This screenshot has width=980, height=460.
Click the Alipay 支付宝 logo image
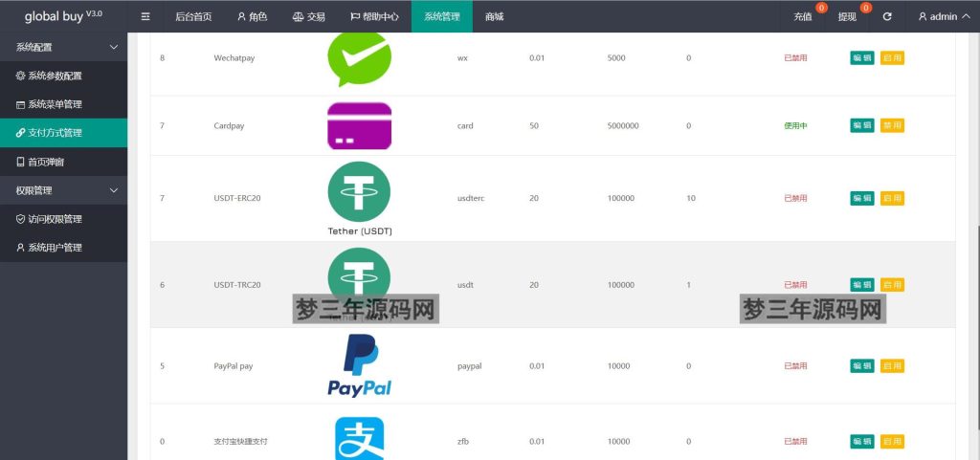coord(360,439)
